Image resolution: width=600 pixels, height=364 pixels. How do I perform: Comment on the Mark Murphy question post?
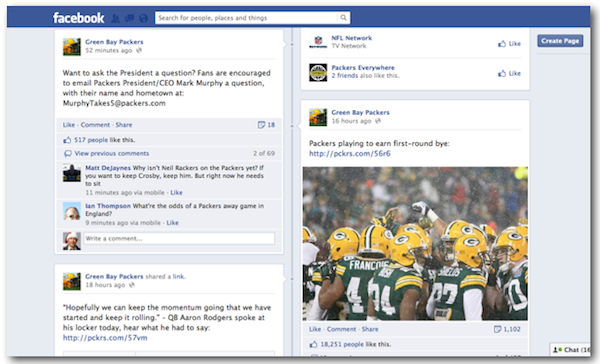pyautogui.click(x=95, y=125)
